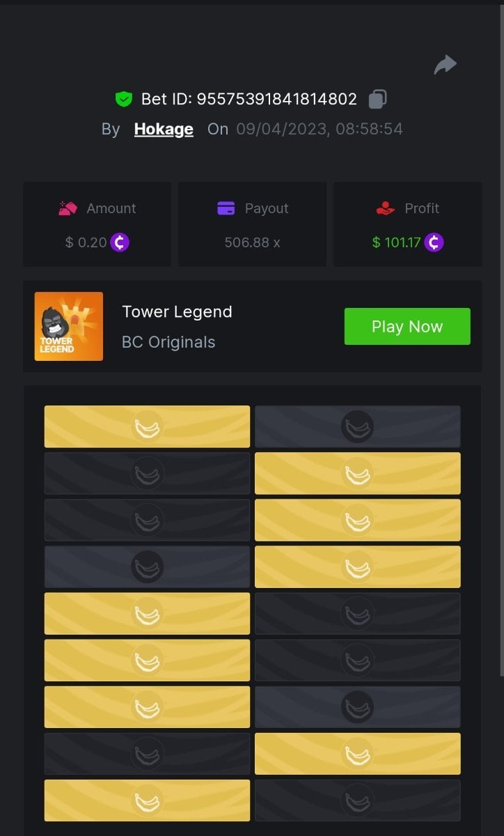Click the Payout card icon
Image resolution: width=504 pixels, height=836 pixels.
tap(226, 208)
